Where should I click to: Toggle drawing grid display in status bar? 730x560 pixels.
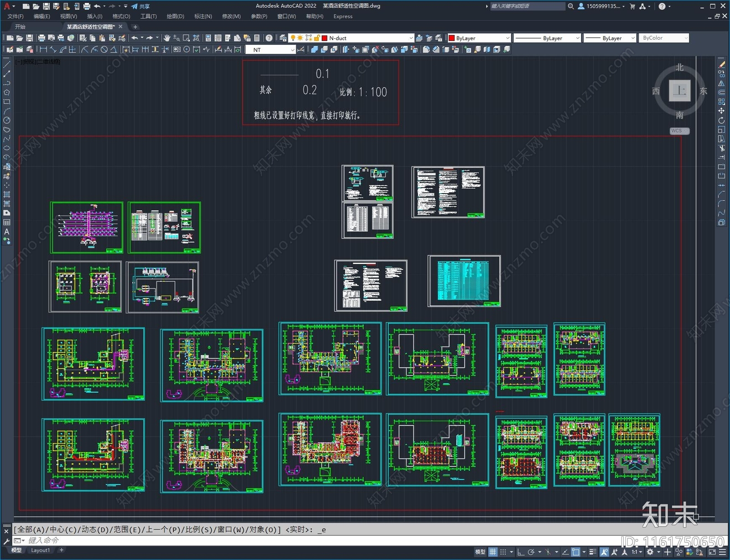(x=493, y=552)
